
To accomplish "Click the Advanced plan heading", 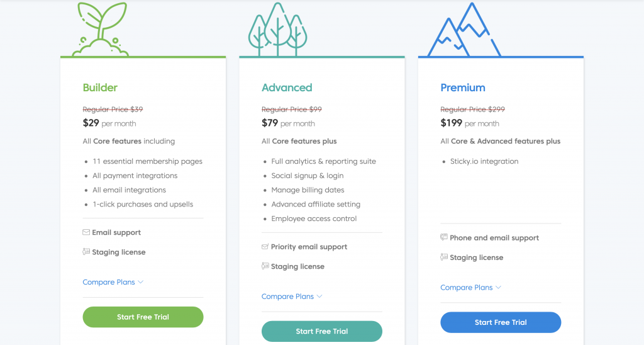I will [287, 88].
